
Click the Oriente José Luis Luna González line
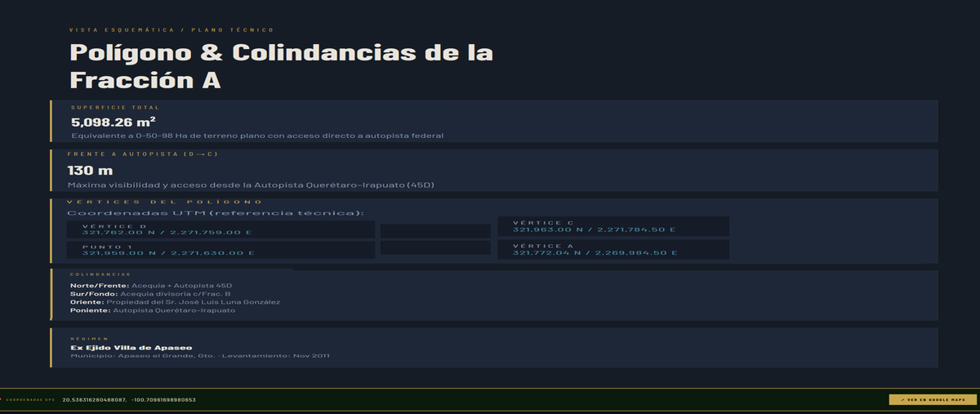point(176,302)
